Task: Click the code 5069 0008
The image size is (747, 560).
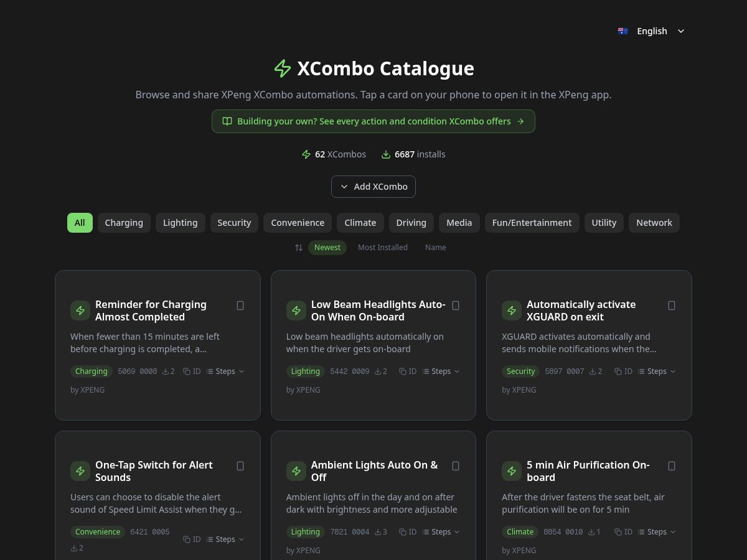Action: (x=138, y=371)
